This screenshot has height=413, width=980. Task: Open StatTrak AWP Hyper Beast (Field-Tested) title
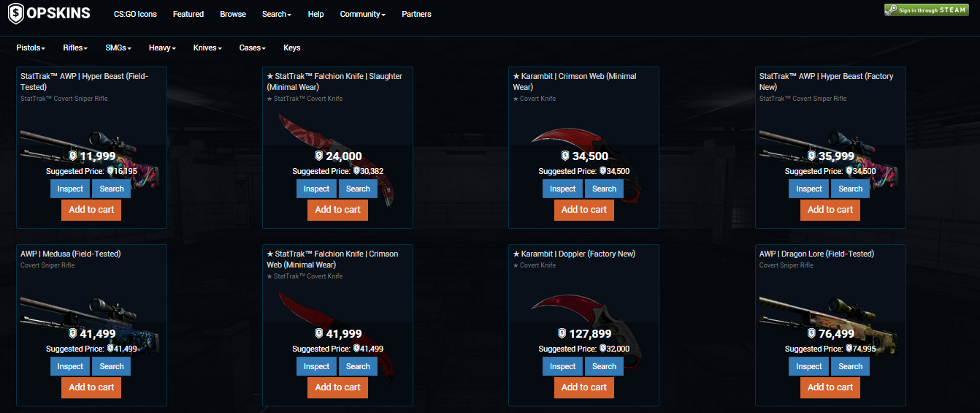[x=84, y=81]
